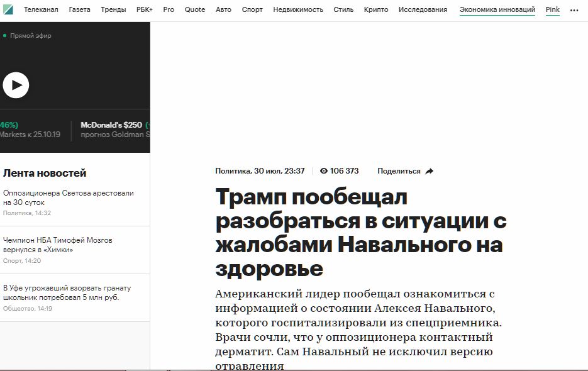Open the Уфа school grenade news

tap(67, 292)
